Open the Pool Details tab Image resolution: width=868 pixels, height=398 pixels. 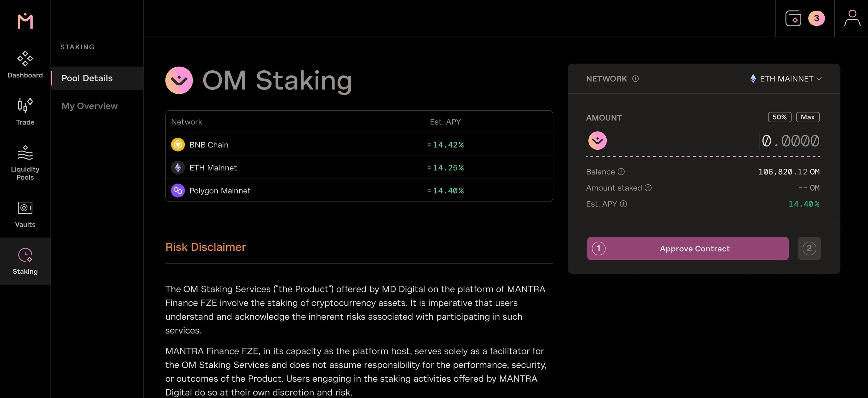87,78
